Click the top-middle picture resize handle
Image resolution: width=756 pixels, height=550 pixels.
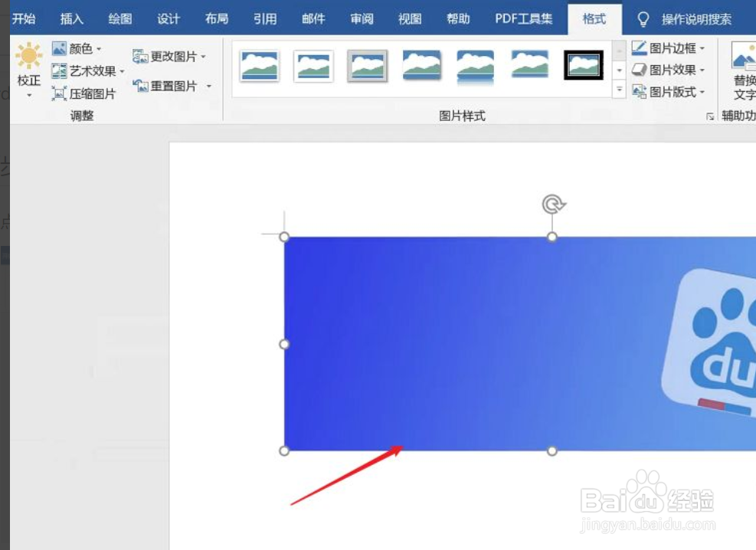(x=552, y=237)
